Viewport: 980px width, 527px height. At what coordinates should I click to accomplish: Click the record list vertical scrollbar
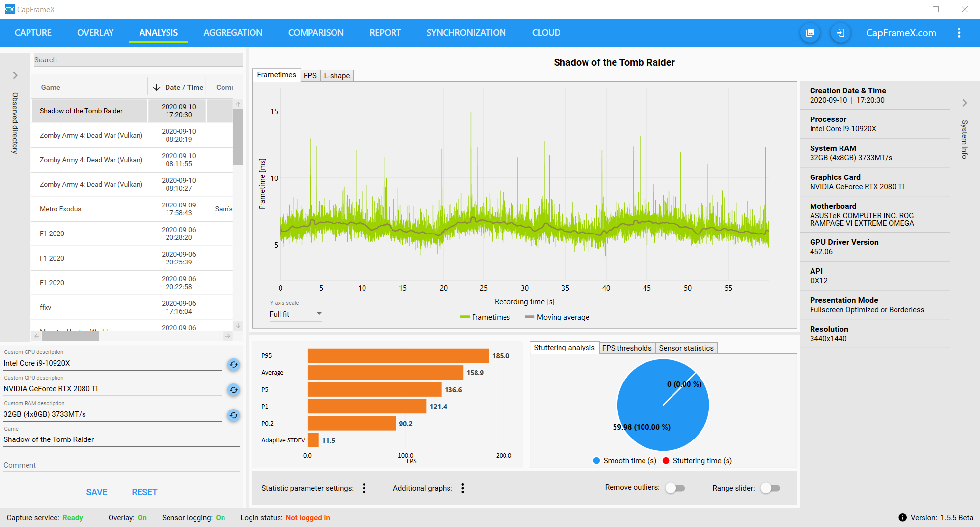pos(238,137)
